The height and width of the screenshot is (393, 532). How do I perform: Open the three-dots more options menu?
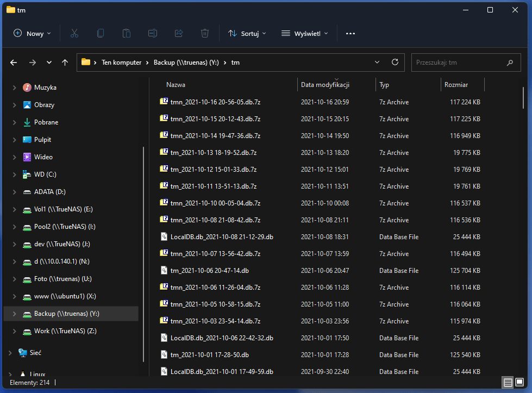(x=351, y=33)
